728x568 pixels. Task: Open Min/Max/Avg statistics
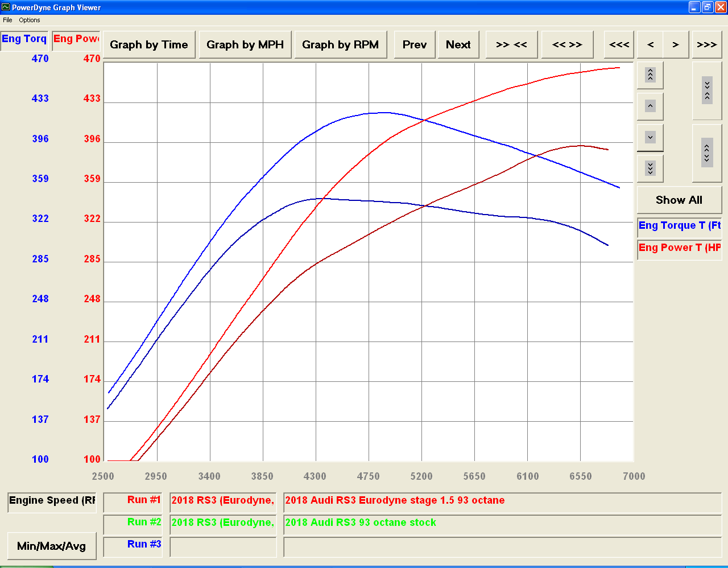click(52, 546)
